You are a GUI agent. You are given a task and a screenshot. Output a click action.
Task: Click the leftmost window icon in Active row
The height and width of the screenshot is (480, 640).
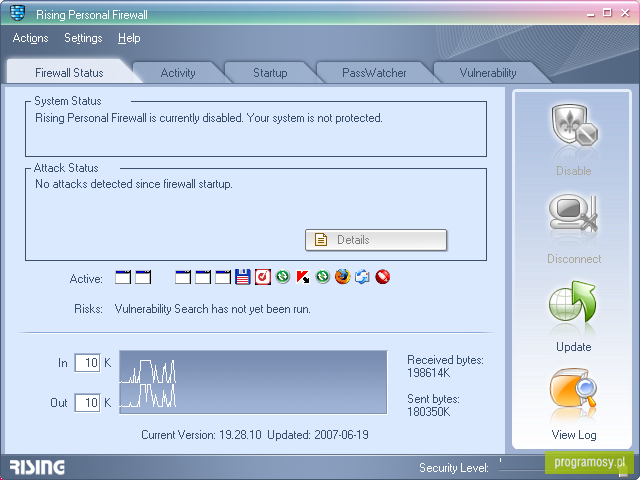[123, 277]
